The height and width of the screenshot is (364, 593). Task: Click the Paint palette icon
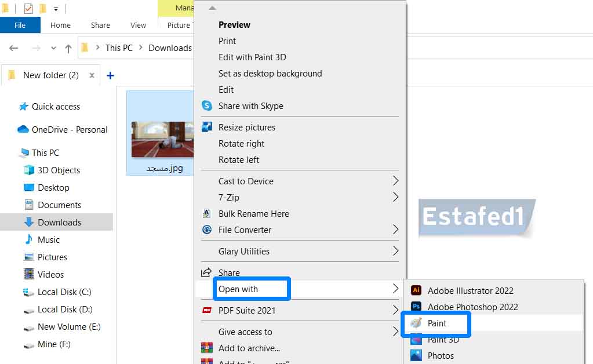click(x=416, y=323)
